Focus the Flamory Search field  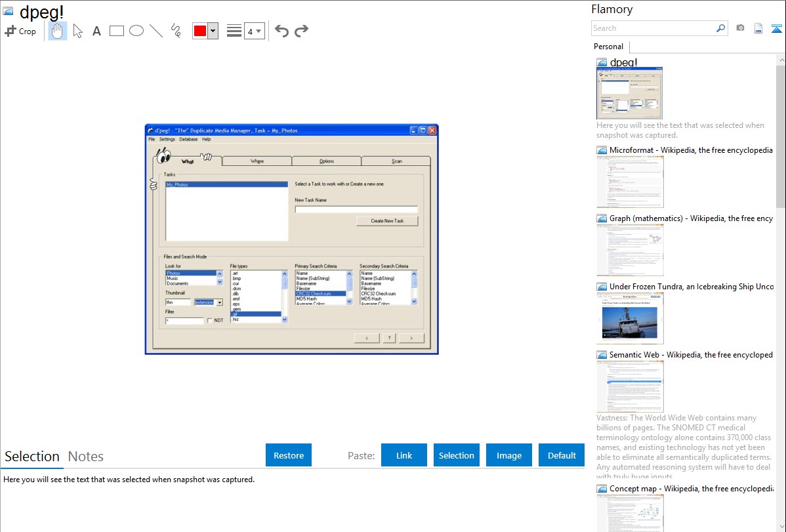653,28
